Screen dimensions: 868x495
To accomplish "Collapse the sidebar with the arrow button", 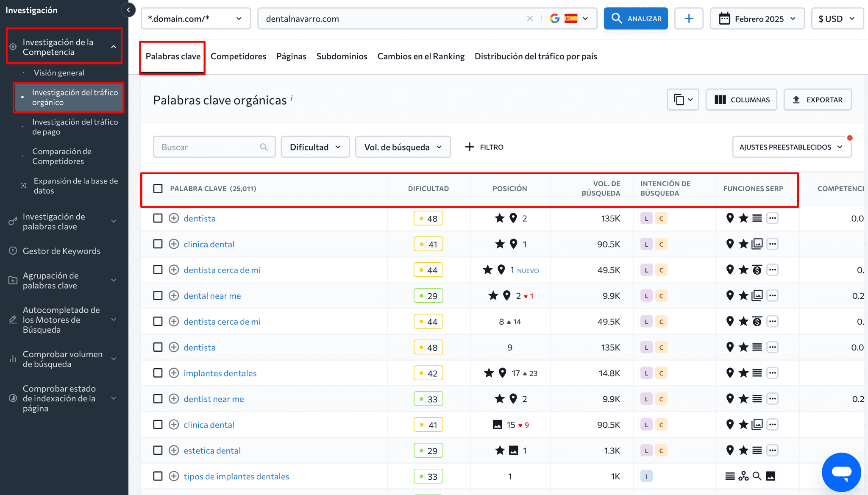I will click(x=128, y=10).
